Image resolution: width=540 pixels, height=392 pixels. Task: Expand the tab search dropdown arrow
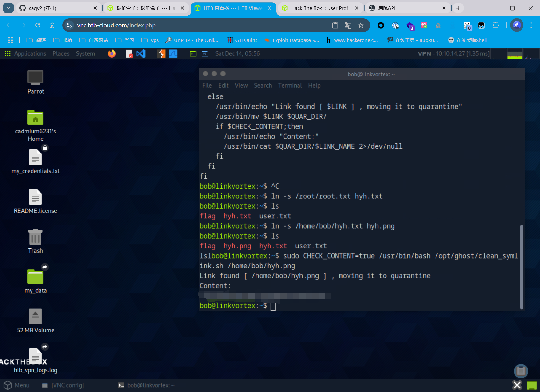coord(8,8)
